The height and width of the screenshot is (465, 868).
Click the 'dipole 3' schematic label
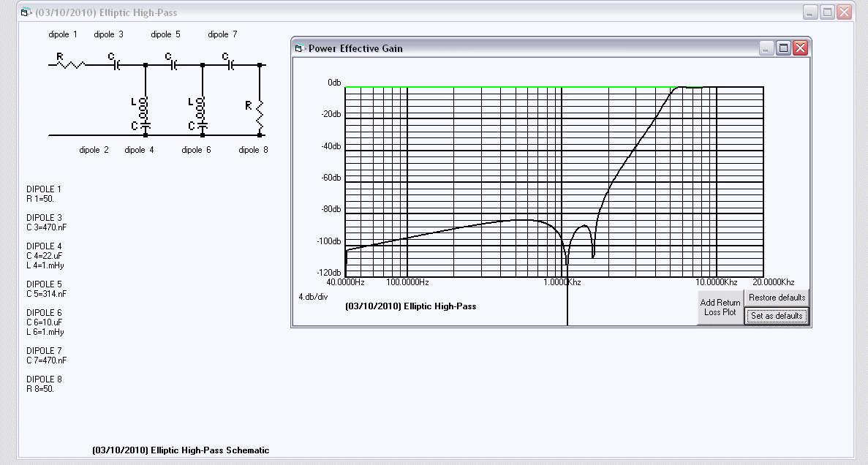[108, 34]
